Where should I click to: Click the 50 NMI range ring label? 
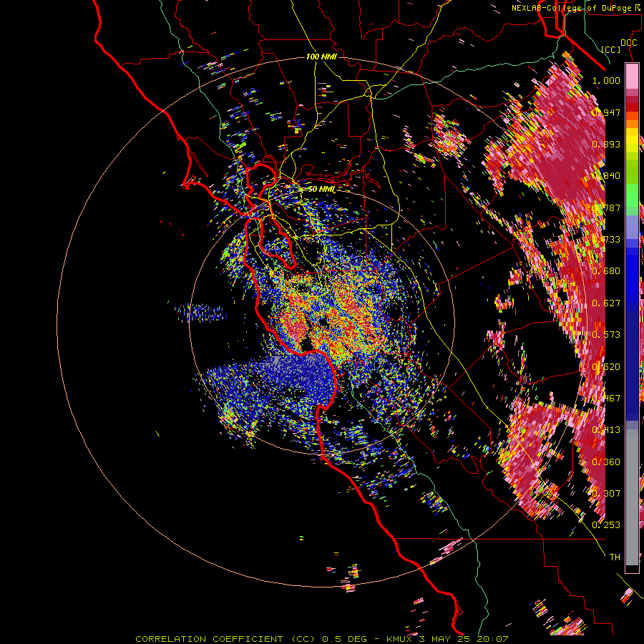click(x=321, y=189)
